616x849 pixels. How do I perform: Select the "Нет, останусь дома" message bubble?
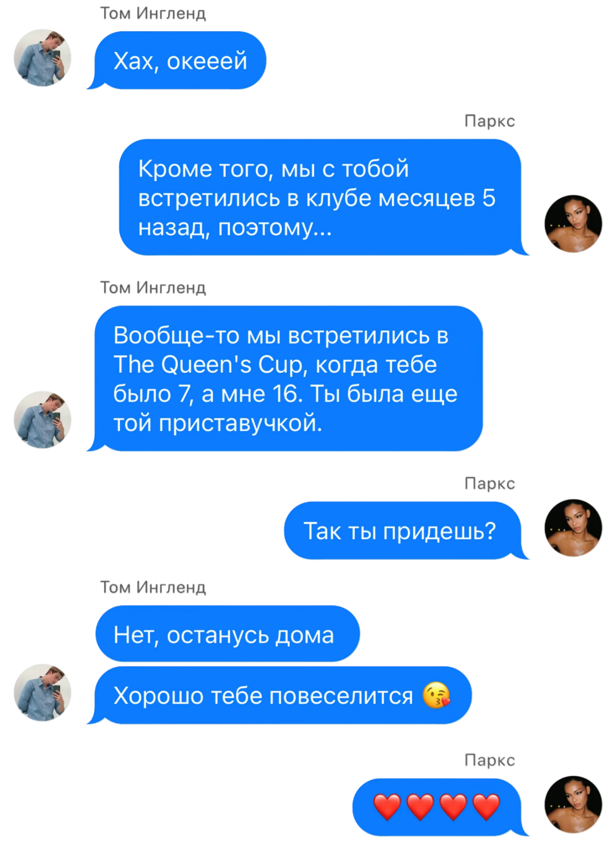(x=228, y=634)
